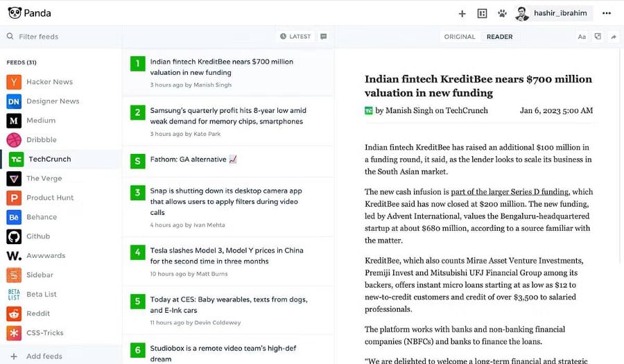Click the plus add icon in header
The width and height of the screenshot is (624, 364).
462,14
